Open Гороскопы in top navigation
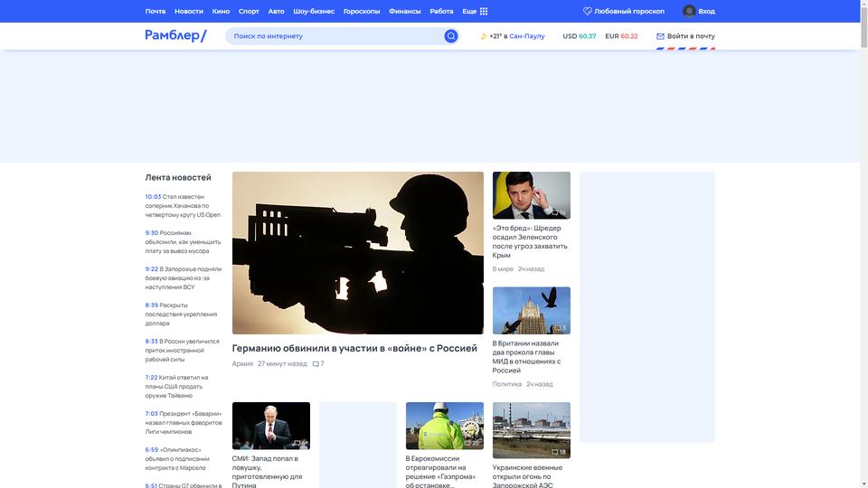868x488 pixels. coord(362,11)
